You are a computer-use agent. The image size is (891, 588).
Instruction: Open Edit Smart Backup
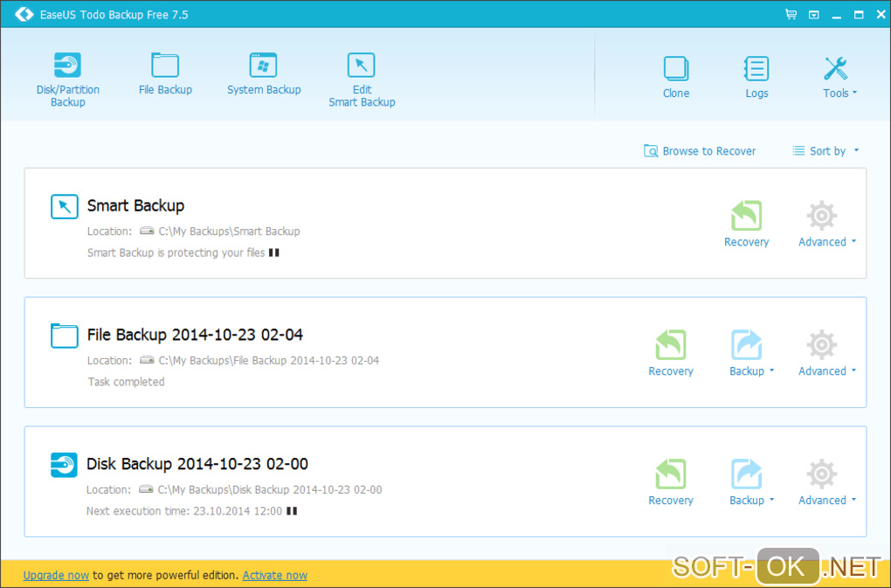point(362,80)
